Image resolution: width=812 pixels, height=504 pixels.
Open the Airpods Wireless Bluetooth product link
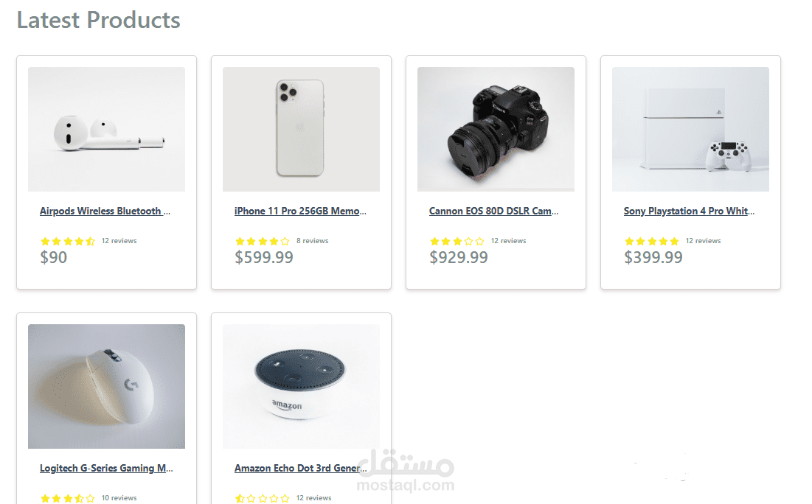coord(105,211)
